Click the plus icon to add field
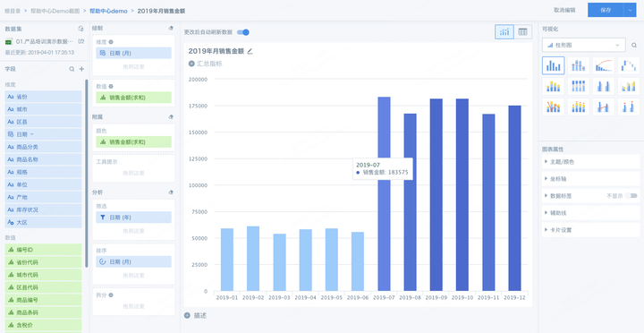The width and height of the screenshot is (644, 333). point(81,69)
